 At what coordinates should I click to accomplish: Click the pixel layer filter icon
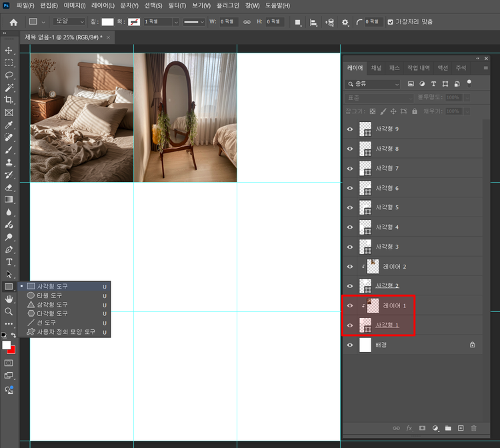click(411, 84)
